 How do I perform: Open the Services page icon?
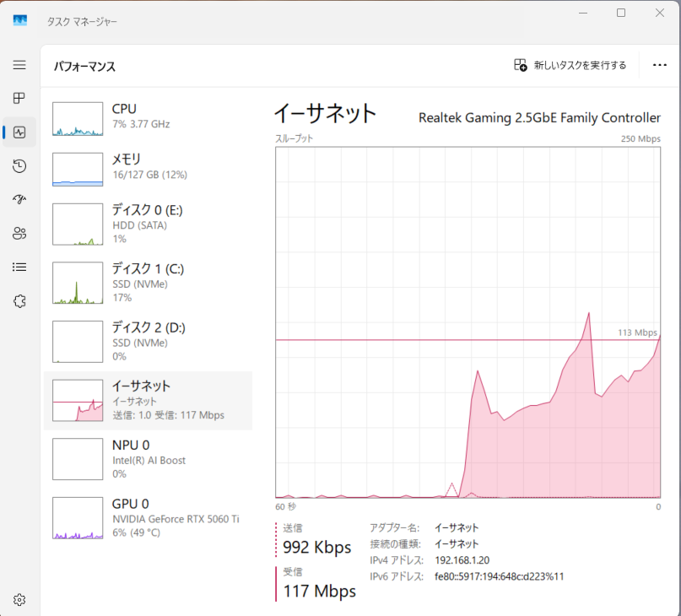tap(18, 301)
